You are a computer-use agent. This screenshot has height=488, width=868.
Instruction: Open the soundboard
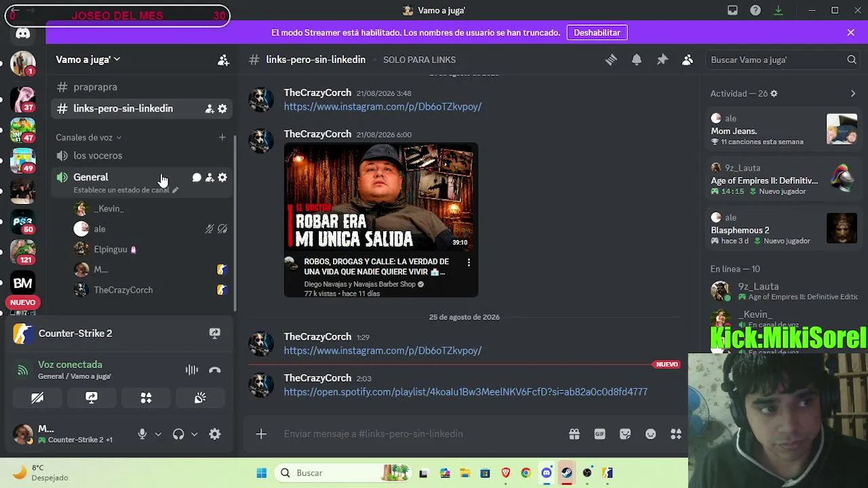(200, 398)
